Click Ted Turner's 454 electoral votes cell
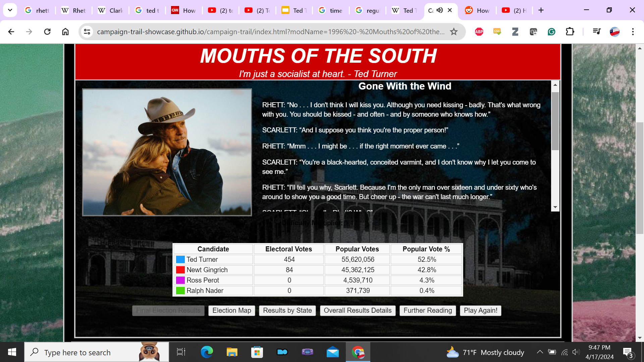Image resolution: width=644 pixels, height=362 pixels. 289,259
